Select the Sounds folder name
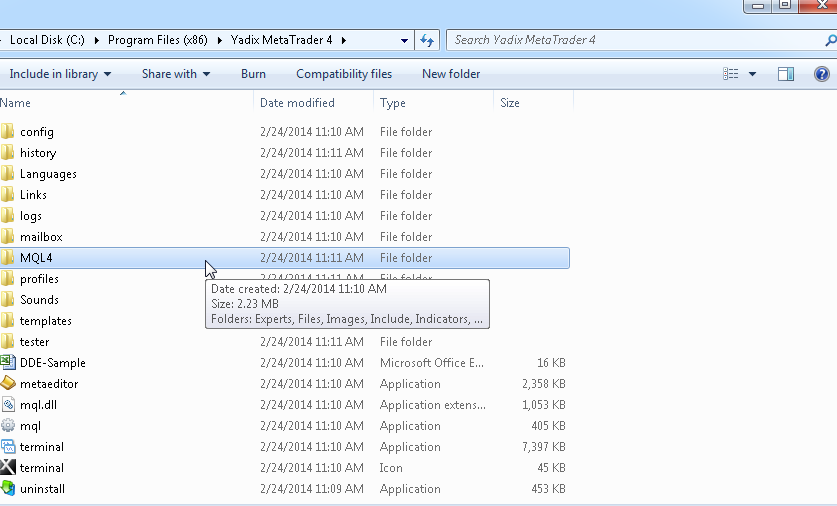Image resolution: width=837 pixels, height=506 pixels. [x=40, y=300]
